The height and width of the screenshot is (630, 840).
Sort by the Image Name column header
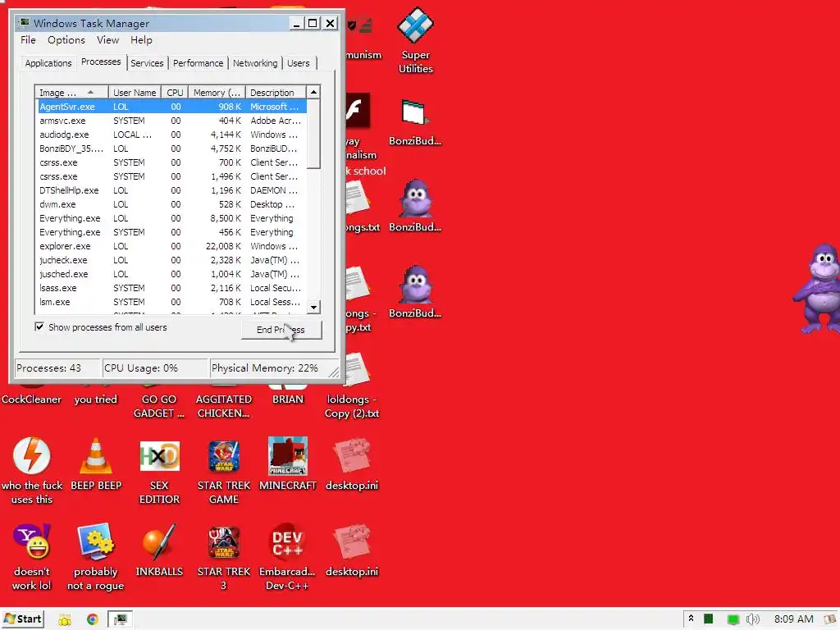click(72, 93)
